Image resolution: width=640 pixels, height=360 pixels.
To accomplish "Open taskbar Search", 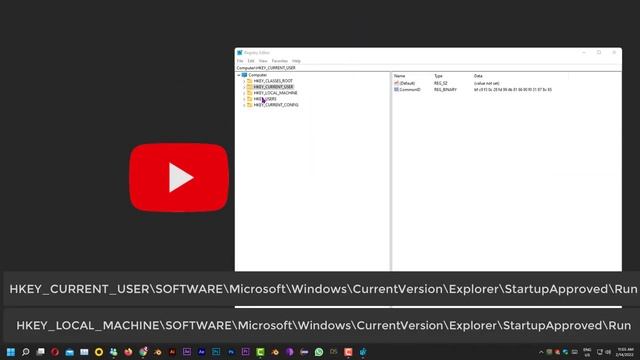I will [x=25, y=352].
